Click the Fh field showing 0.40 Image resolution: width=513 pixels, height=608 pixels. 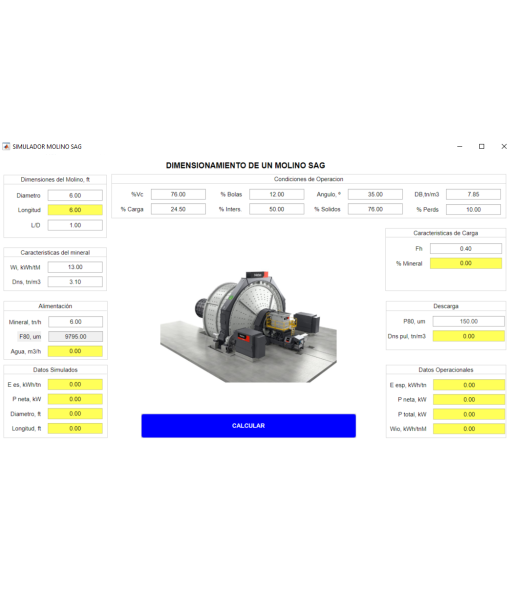[x=466, y=249]
